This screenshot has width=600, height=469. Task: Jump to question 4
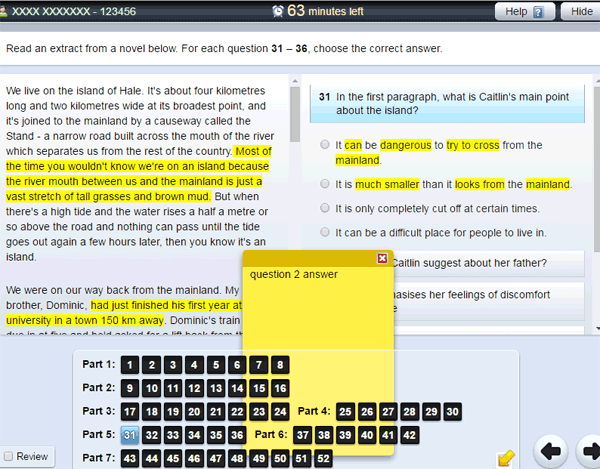[x=194, y=365]
